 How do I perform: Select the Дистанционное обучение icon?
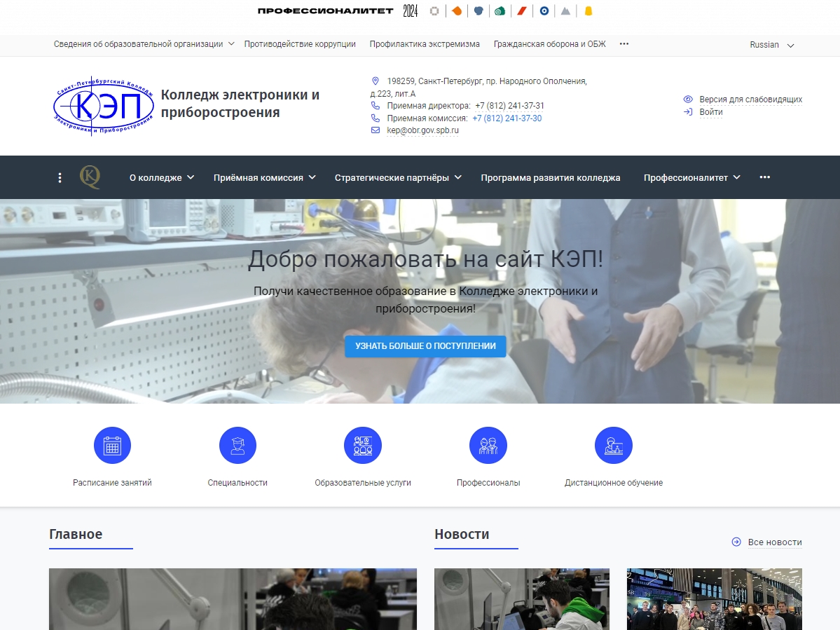613,446
